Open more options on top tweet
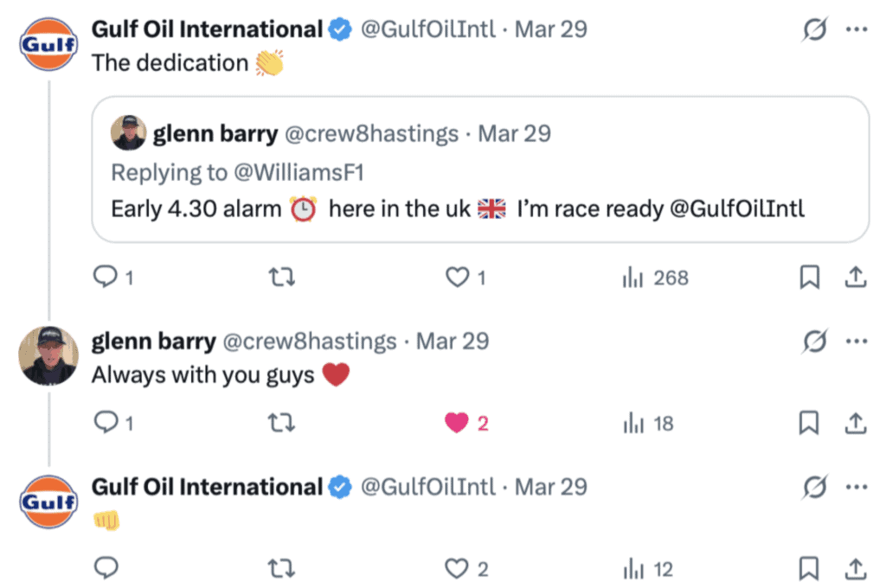The height and width of the screenshot is (588, 886). tap(856, 29)
